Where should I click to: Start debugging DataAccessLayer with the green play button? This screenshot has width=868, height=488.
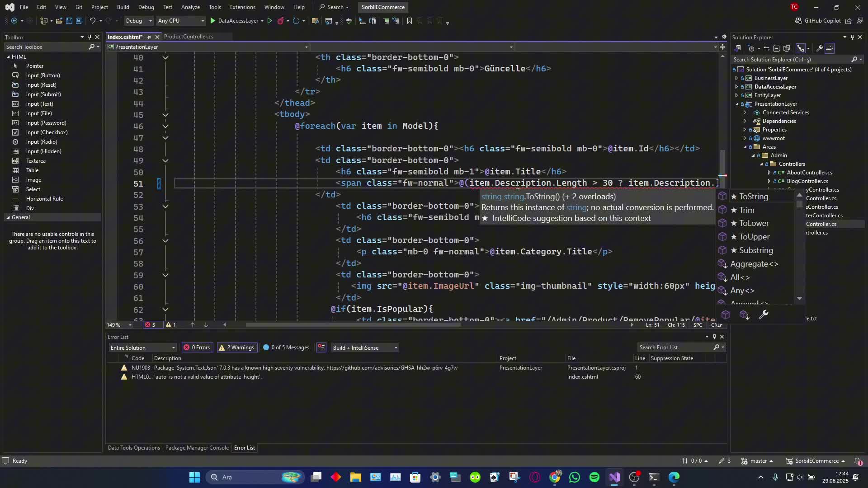(x=212, y=21)
